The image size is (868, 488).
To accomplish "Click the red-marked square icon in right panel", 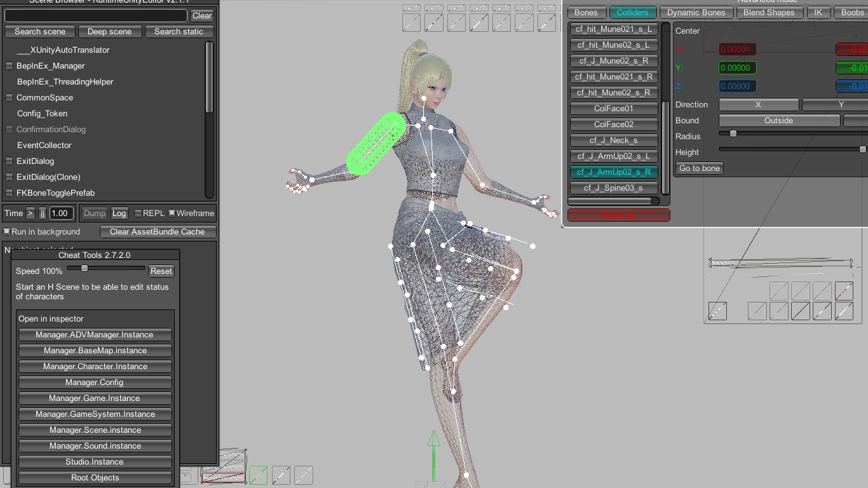I will click(x=843, y=291).
